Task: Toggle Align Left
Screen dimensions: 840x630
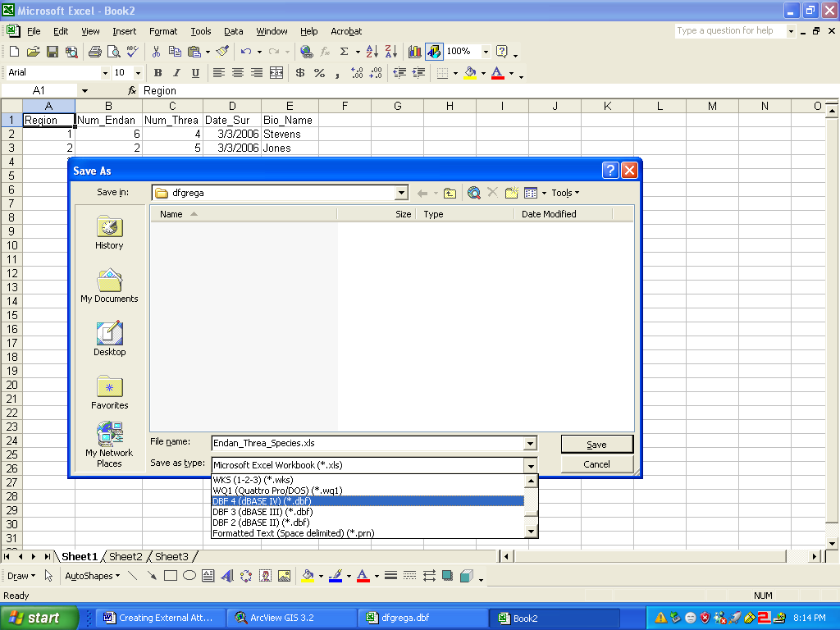Action: pos(218,73)
